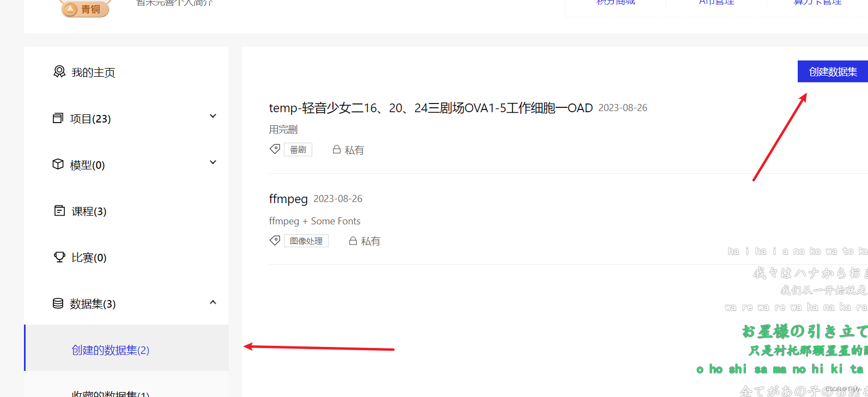Viewport: 868px width, 397px height.
Task: Click the ffmpeg + Some Fonts description
Action: tap(314, 221)
